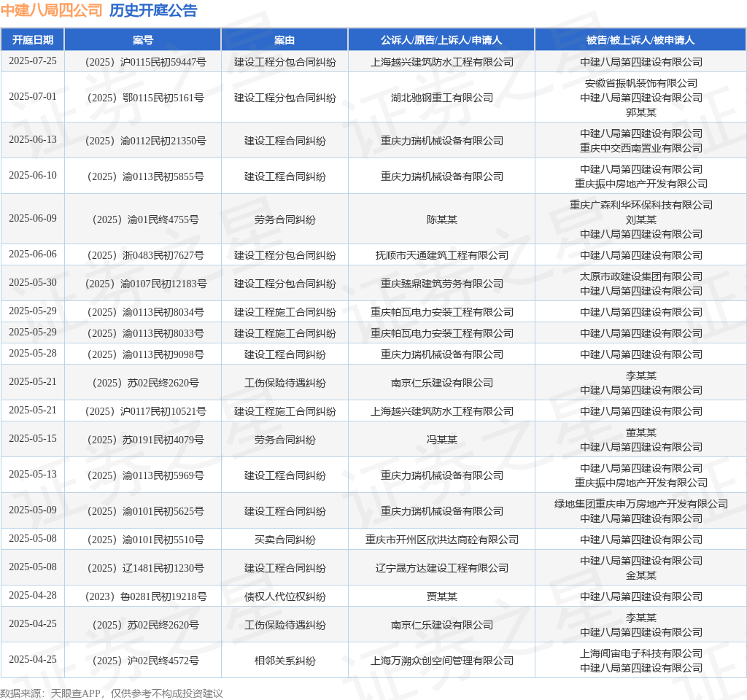Select case number (2025)沪0115民初59447号

click(145, 62)
